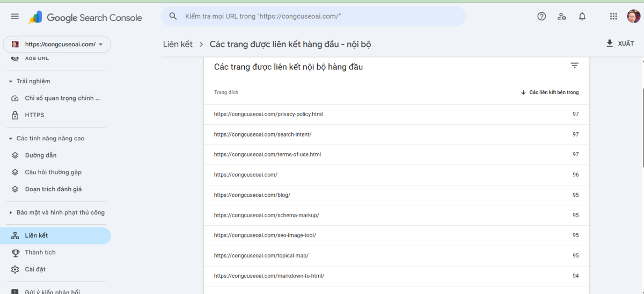
Task: Open the account profile avatar
Action: 634,16
